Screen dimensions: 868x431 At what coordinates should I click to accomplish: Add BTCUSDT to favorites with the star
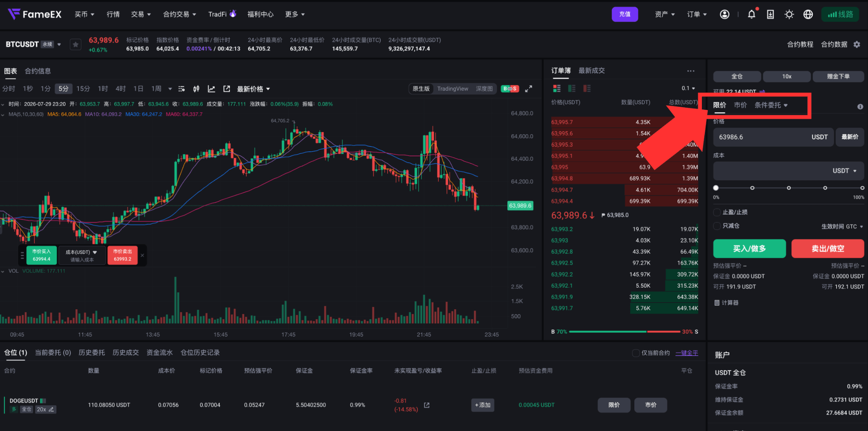coord(75,44)
